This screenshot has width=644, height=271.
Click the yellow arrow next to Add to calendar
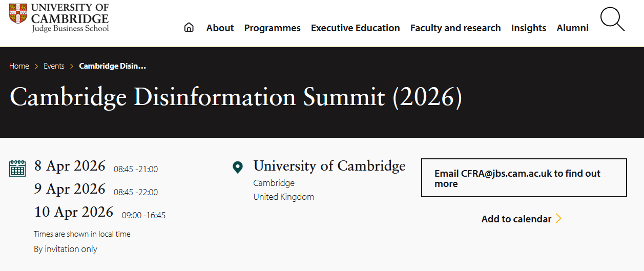click(558, 219)
